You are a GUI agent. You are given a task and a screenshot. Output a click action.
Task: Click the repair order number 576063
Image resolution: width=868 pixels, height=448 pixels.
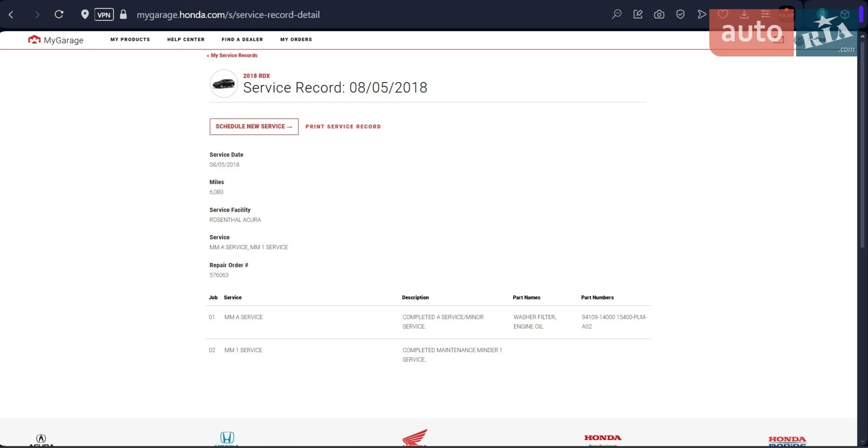219,275
